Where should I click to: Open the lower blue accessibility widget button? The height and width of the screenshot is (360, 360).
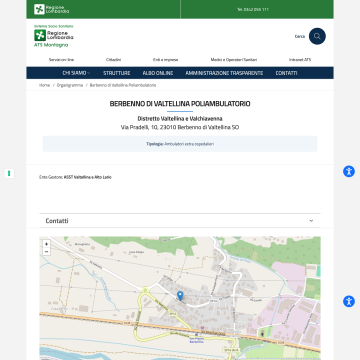349,301
